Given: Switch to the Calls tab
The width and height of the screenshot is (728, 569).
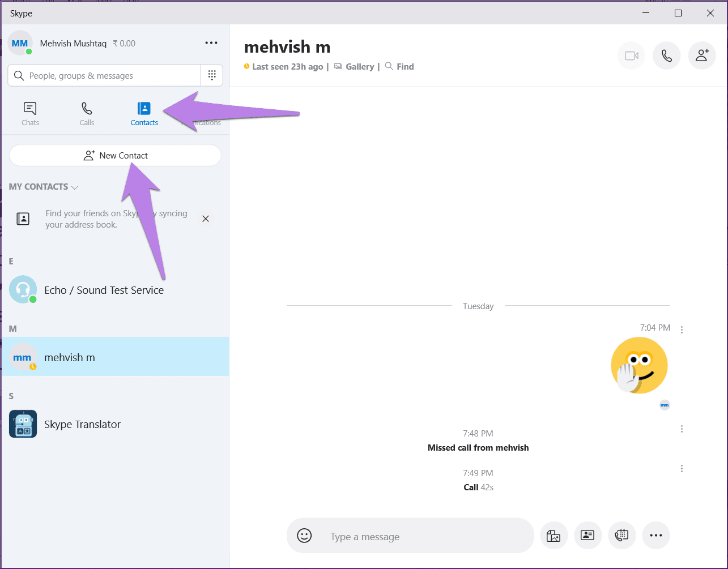Looking at the screenshot, I should pyautogui.click(x=87, y=114).
